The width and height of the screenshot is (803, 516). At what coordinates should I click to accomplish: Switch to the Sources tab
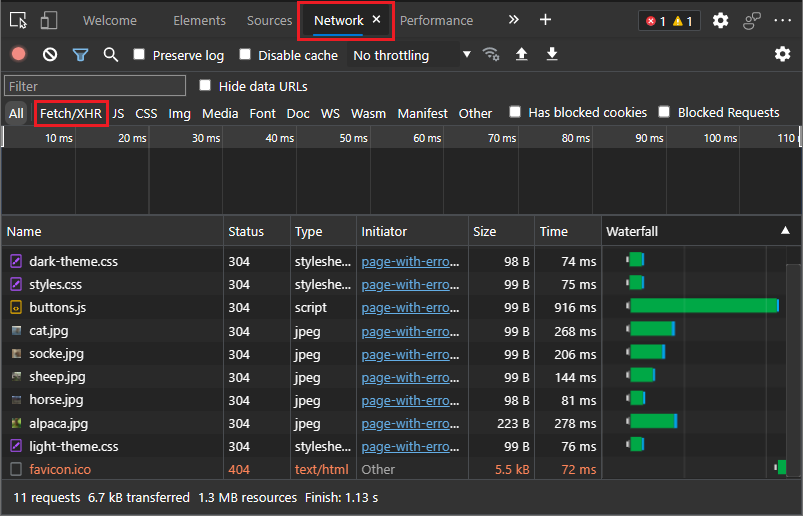[269, 20]
